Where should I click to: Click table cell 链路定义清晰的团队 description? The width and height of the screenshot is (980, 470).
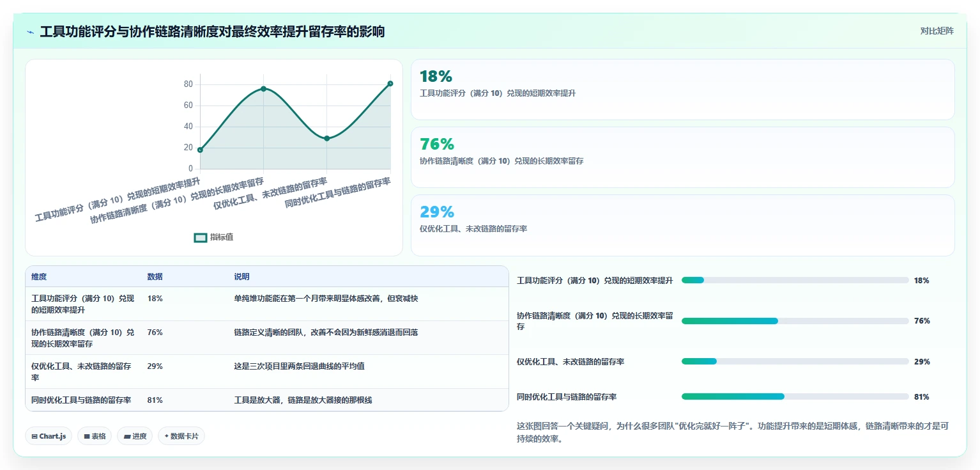[x=326, y=333]
